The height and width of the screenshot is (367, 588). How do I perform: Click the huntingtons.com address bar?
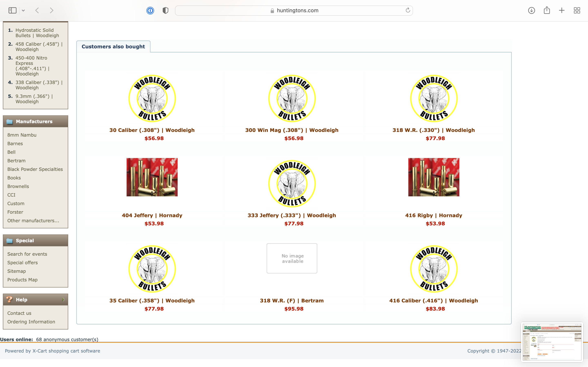[x=294, y=10]
